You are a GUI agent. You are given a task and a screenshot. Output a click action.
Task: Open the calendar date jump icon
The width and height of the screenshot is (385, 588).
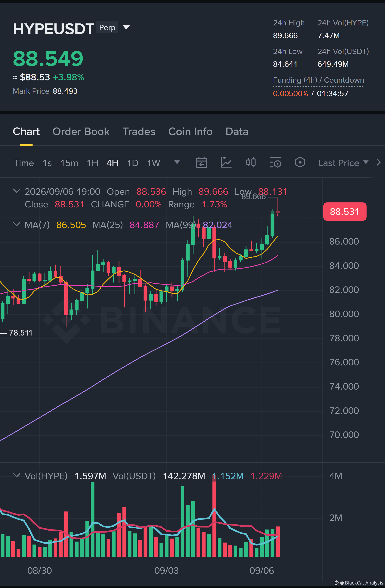pos(201,162)
